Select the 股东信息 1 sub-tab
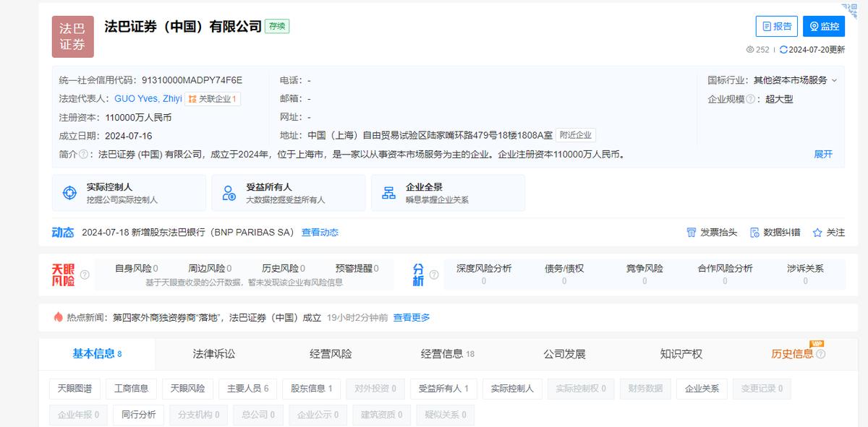 pyautogui.click(x=311, y=389)
